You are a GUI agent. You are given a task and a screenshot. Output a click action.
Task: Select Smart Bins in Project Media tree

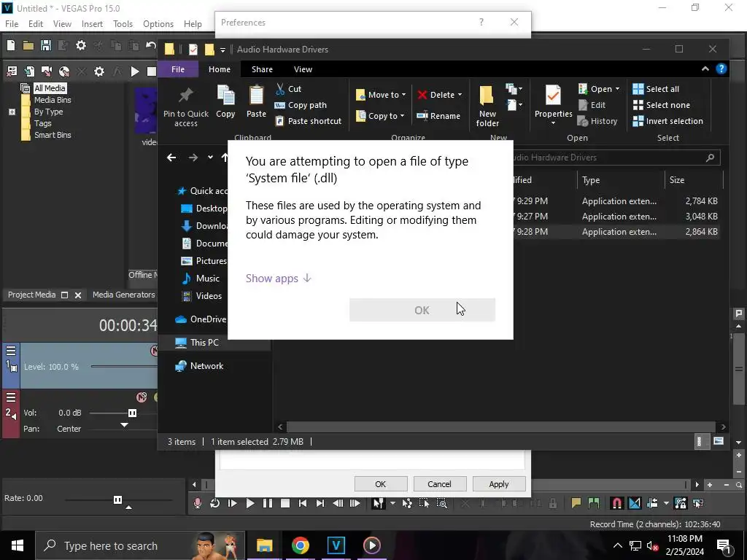coord(53,135)
